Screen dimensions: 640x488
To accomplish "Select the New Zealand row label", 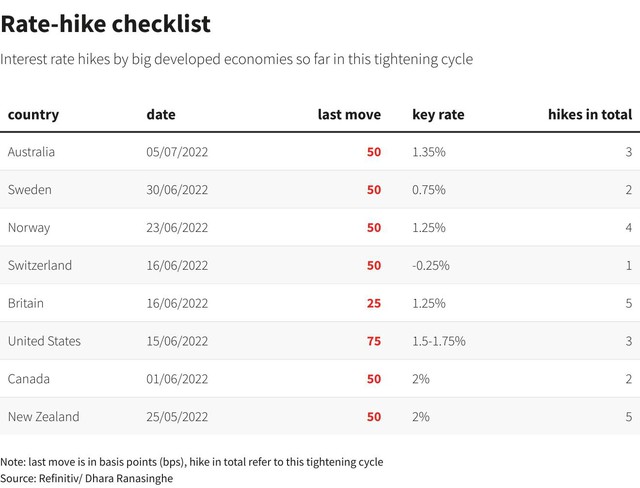I will 43,417.
